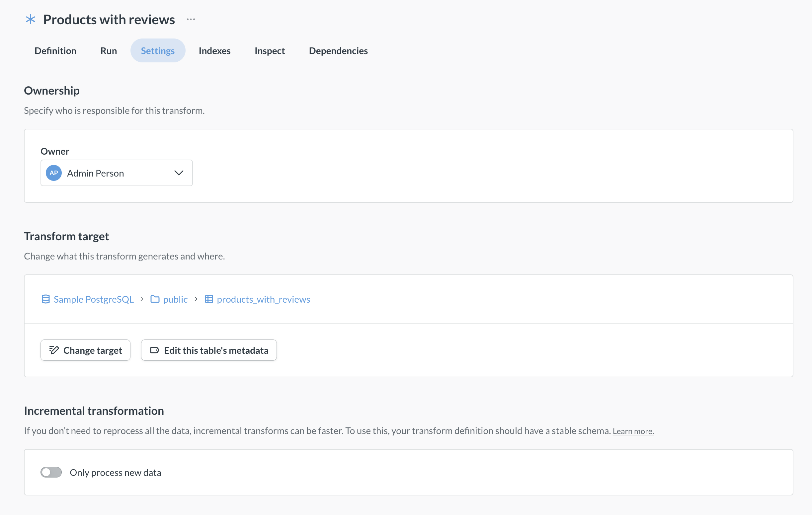Click Edit this table's metadata button
The height and width of the screenshot is (515, 812).
click(209, 350)
